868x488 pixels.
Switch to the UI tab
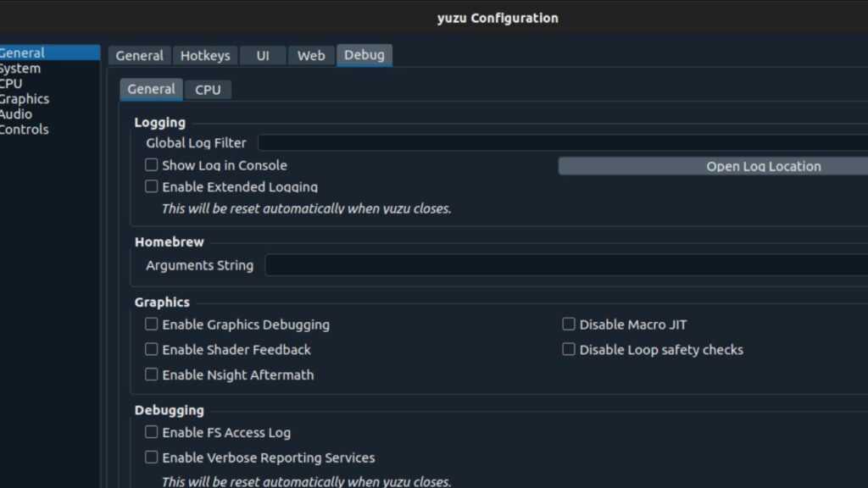point(263,55)
